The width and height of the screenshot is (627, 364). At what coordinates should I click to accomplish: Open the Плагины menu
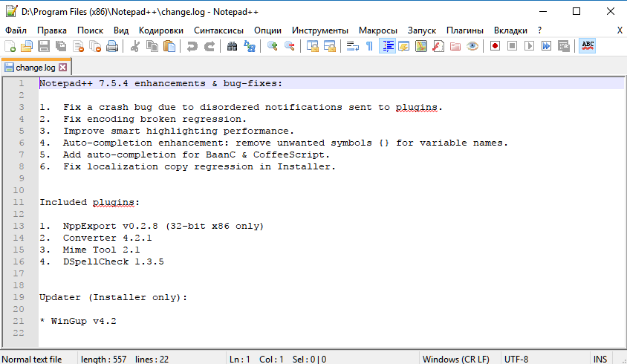coord(465,30)
